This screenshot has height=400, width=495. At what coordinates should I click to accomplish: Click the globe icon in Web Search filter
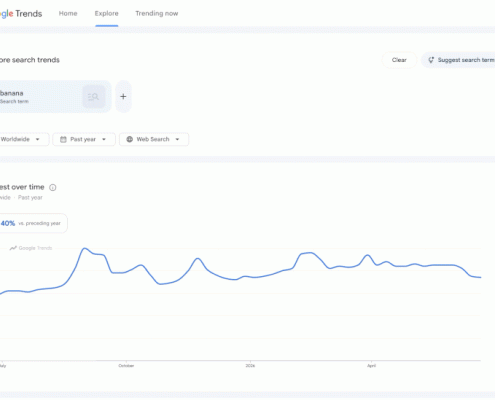click(x=130, y=139)
